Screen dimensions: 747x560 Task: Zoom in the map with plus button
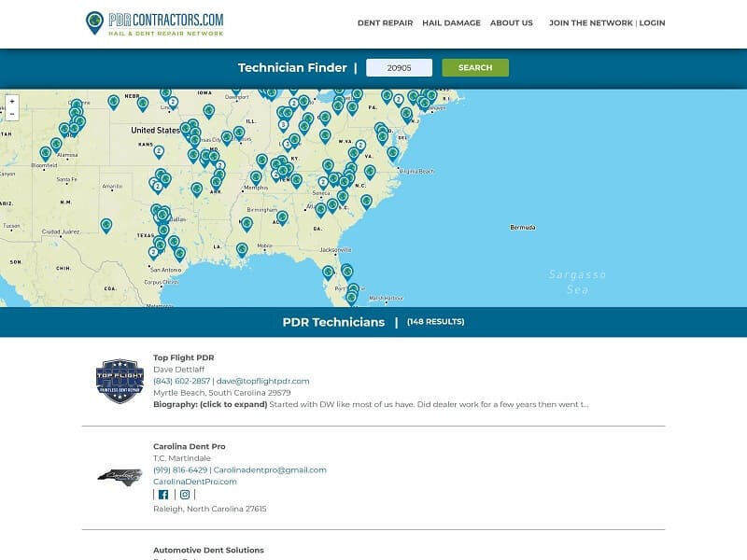pyautogui.click(x=12, y=102)
